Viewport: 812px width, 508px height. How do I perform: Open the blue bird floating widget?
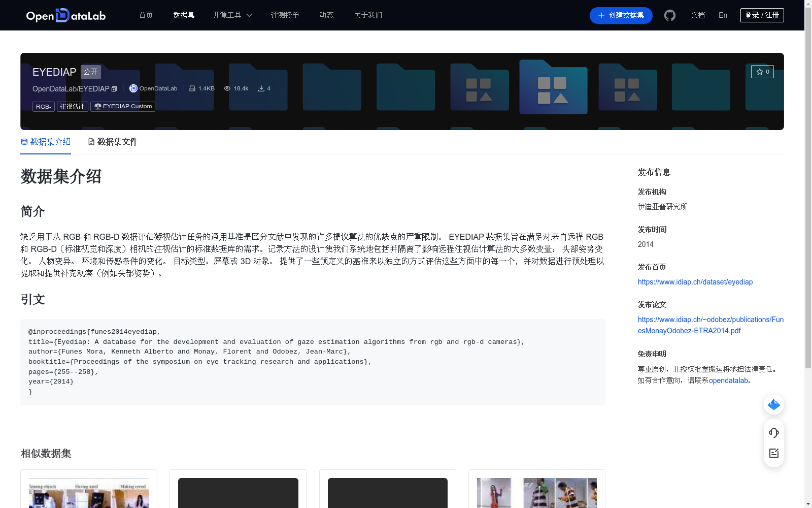point(774,404)
